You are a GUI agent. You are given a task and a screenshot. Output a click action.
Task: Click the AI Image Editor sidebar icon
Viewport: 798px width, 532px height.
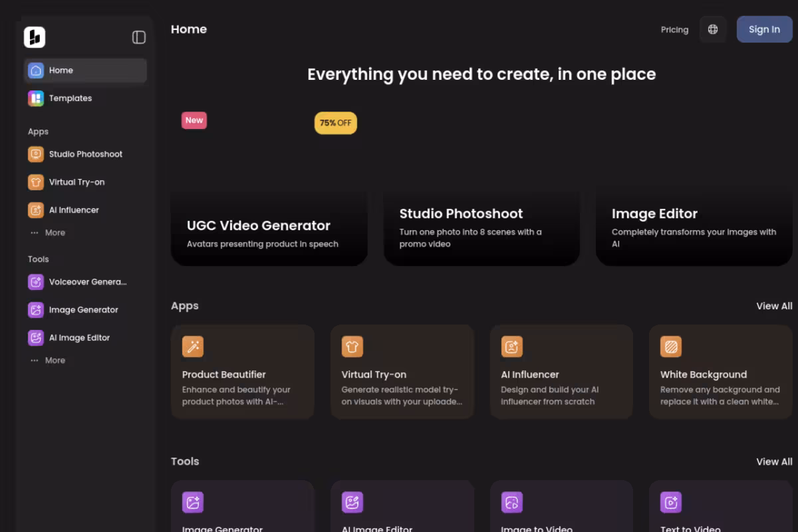coord(36,338)
